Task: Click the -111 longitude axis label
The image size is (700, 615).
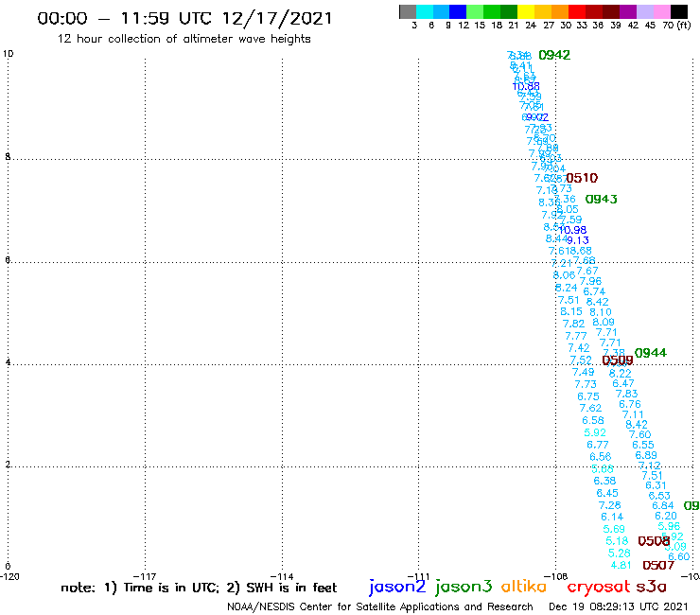Action: pos(419,576)
